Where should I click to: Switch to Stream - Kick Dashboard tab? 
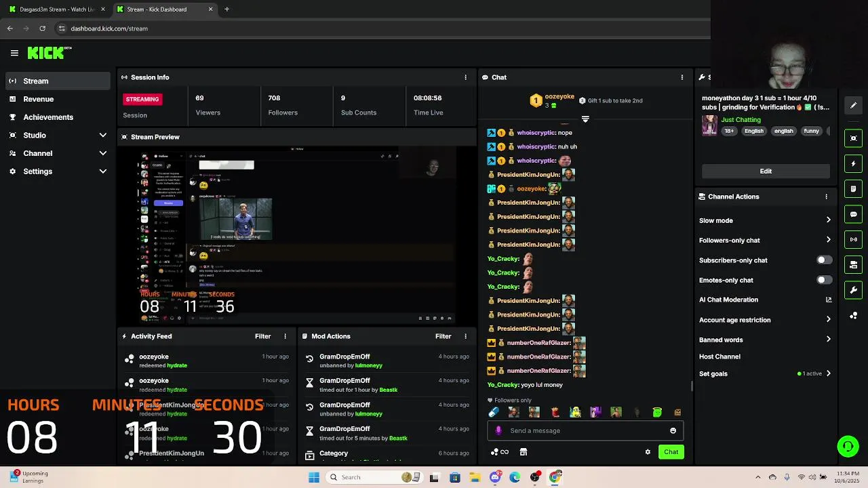(x=163, y=9)
